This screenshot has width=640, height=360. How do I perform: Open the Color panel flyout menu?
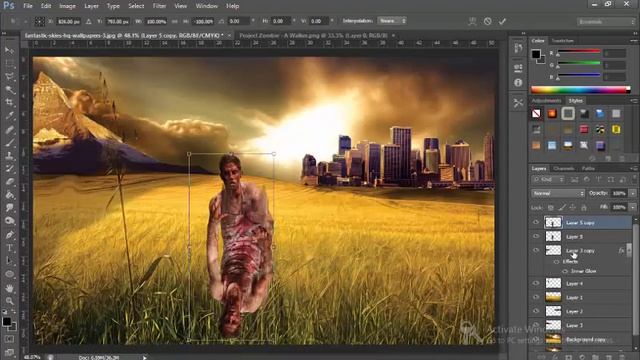(633, 41)
